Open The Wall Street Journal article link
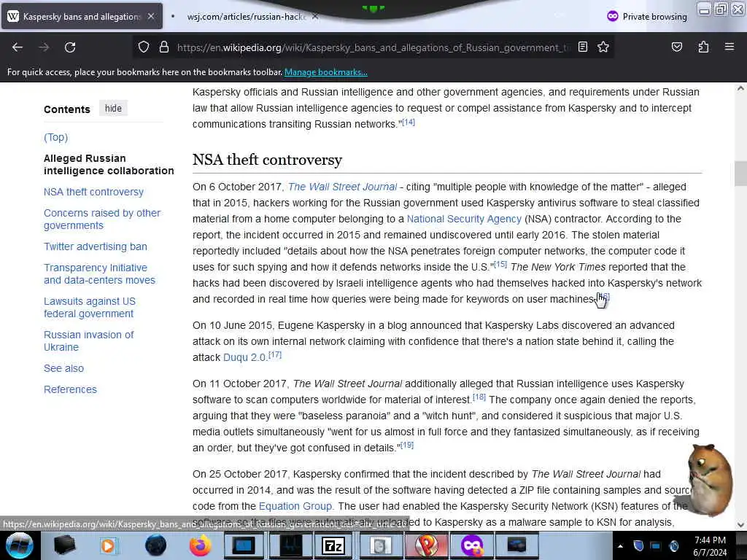The height and width of the screenshot is (560, 747). coord(343,187)
